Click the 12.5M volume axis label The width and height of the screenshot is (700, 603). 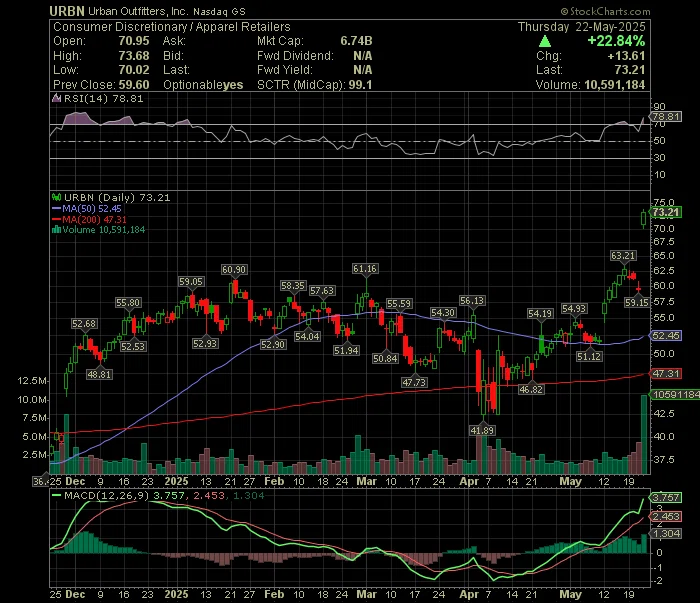point(32,381)
